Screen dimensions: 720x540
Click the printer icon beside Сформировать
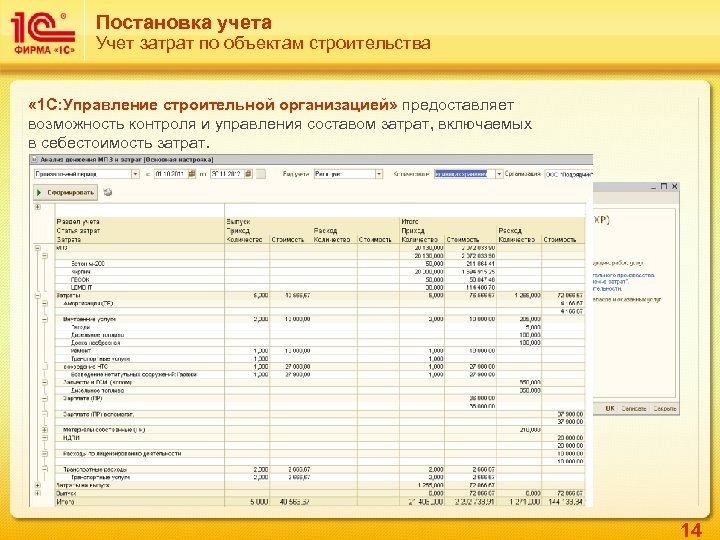[108, 192]
